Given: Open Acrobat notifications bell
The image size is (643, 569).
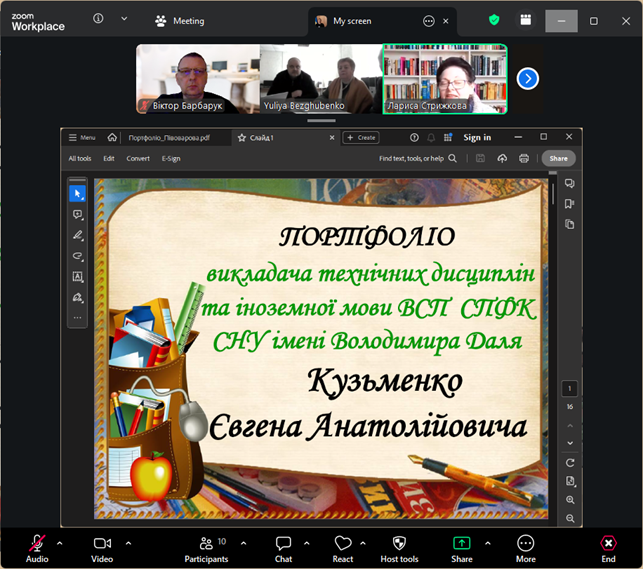Looking at the screenshot, I should (431, 138).
